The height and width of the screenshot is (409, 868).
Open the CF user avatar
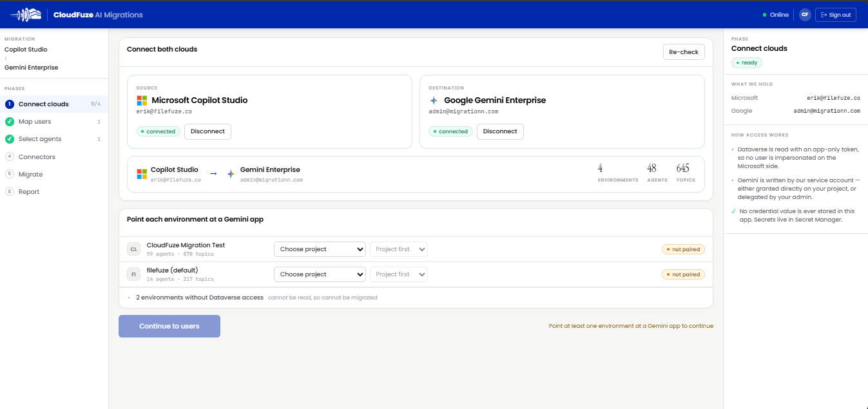click(805, 14)
